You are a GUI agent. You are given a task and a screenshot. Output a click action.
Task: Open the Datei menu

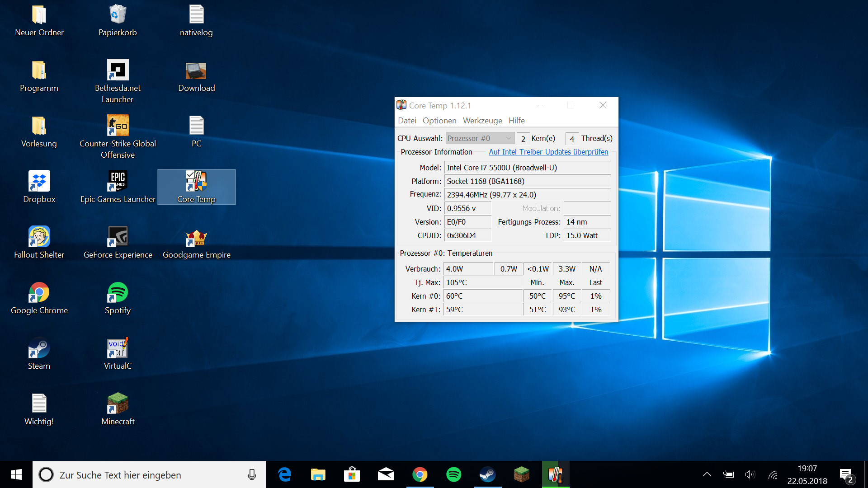[x=406, y=121]
